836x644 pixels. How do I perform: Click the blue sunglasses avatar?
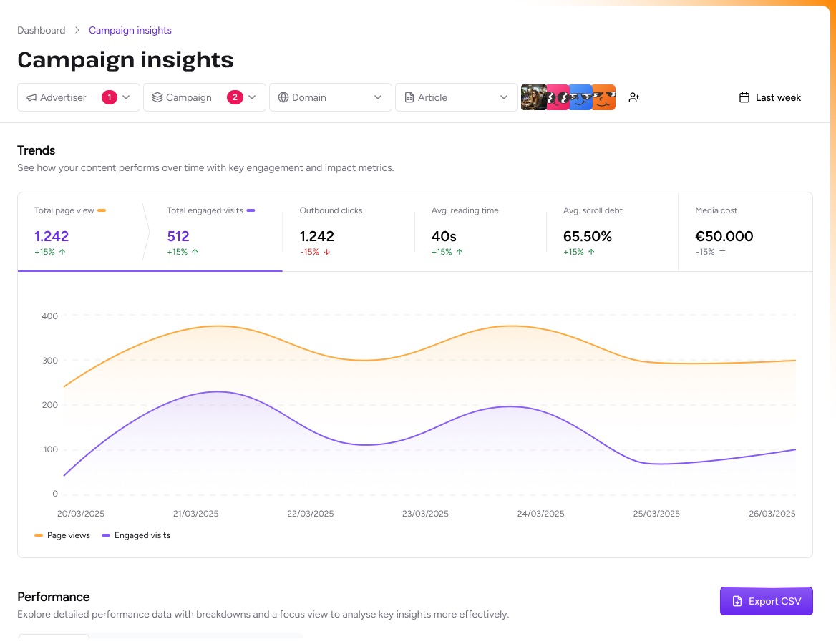point(580,97)
